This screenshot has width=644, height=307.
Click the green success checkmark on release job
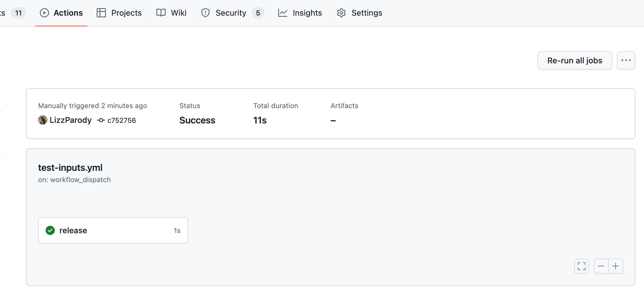click(x=50, y=230)
